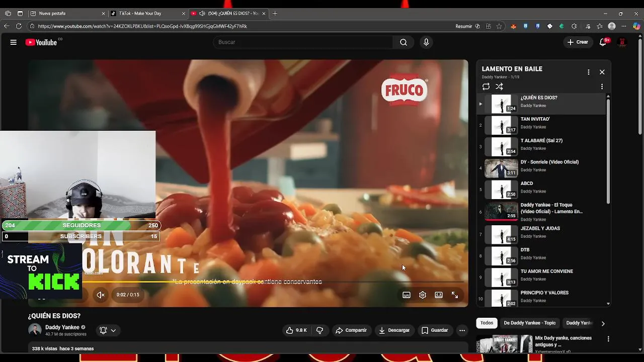Open the browser three-dots settings menu

(x=624, y=26)
